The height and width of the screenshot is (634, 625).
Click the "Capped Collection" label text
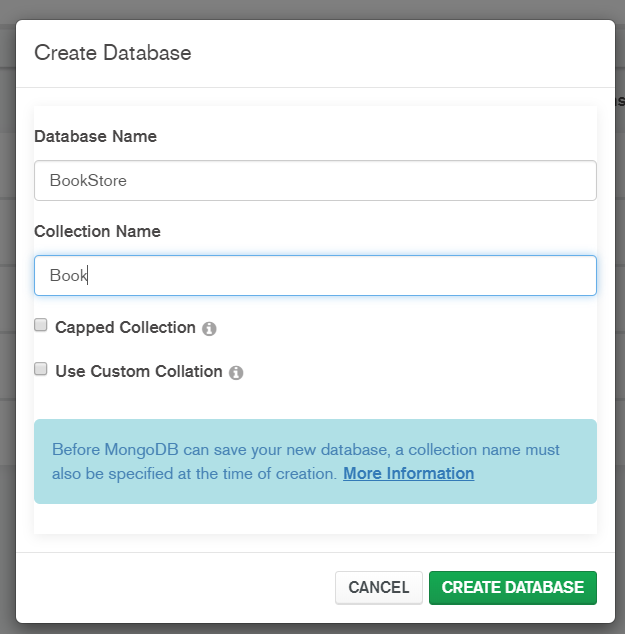tap(125, 327)
